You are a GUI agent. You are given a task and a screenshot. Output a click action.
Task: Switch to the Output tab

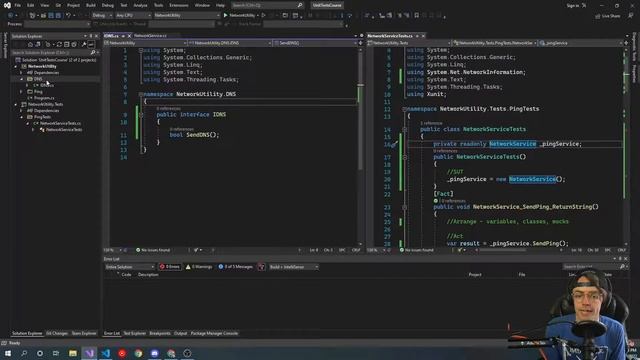[x=180, y=333]
